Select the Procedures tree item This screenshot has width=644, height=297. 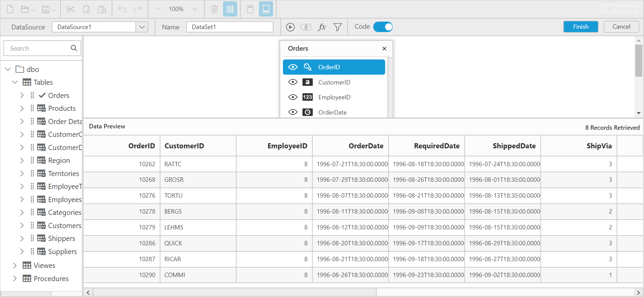51,279
